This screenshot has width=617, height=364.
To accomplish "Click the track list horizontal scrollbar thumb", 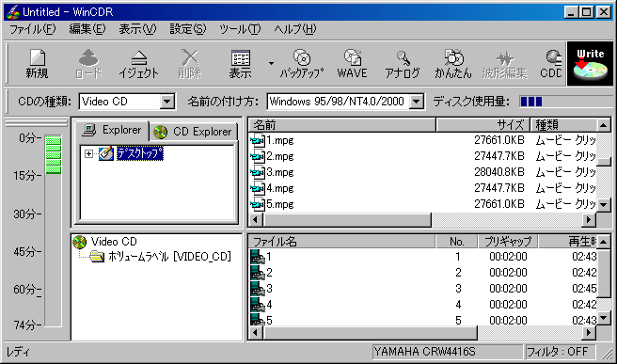I will point(371,333).
